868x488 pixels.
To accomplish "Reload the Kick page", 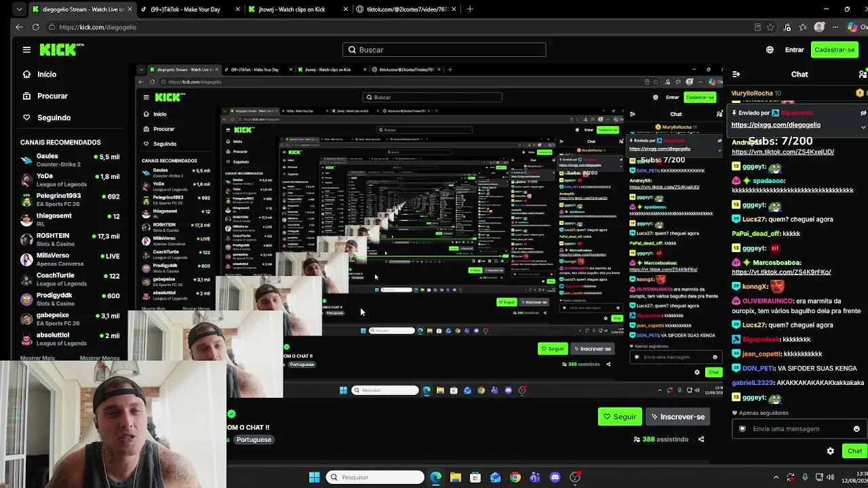I will pos(35,27).
